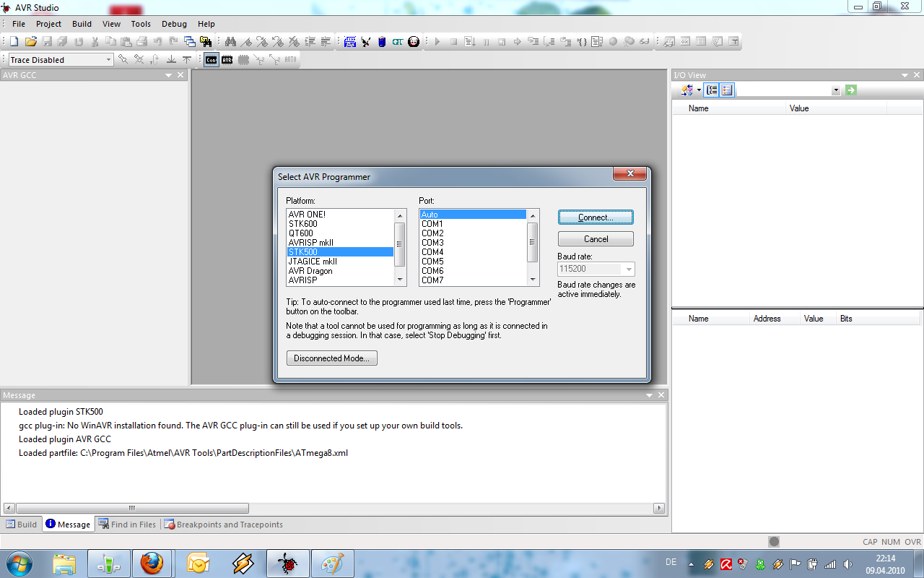
Task: Open the Build menu
Action: [82, 24]
